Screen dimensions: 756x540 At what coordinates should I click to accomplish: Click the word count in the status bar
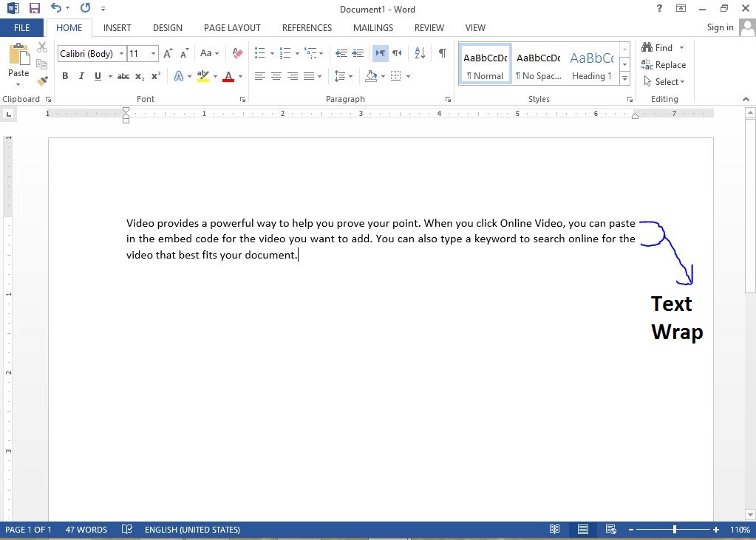pyautogui.click(x=86, y=530)
